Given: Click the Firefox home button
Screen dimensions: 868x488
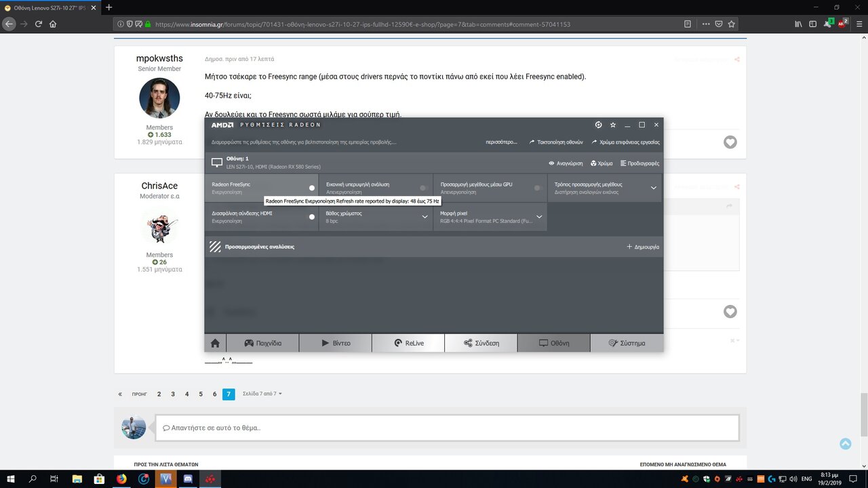Looking at the screenshot, I should [53, 24].
